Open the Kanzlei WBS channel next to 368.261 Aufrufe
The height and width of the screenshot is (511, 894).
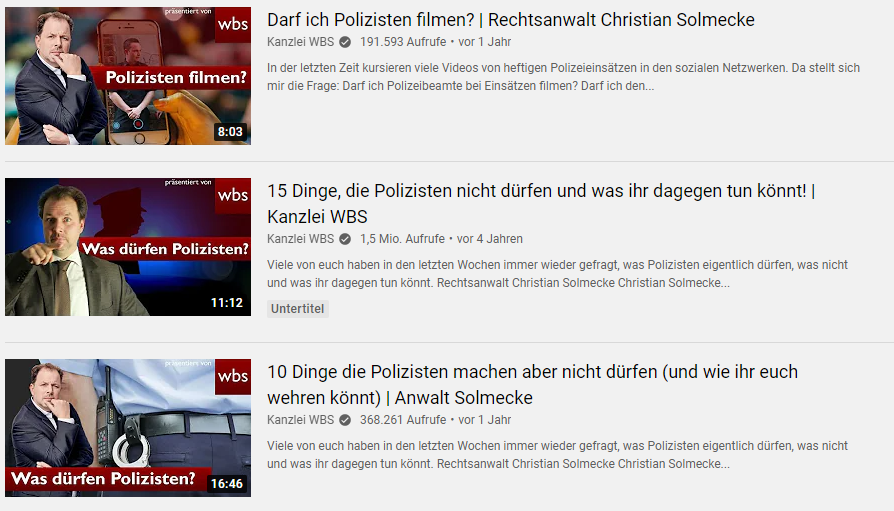(300, 420)
